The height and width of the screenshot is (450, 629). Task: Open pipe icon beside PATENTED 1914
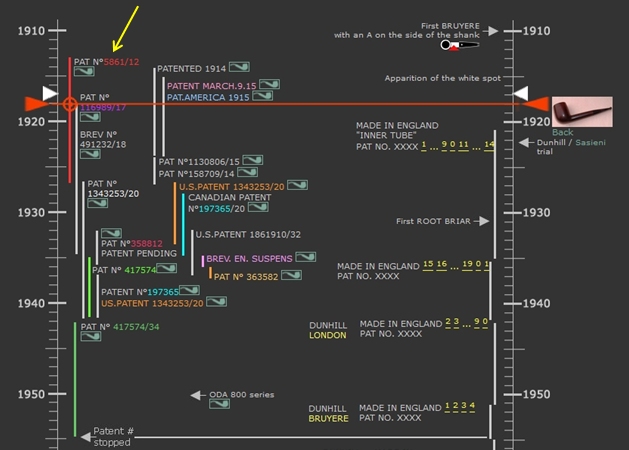point(238,67)
